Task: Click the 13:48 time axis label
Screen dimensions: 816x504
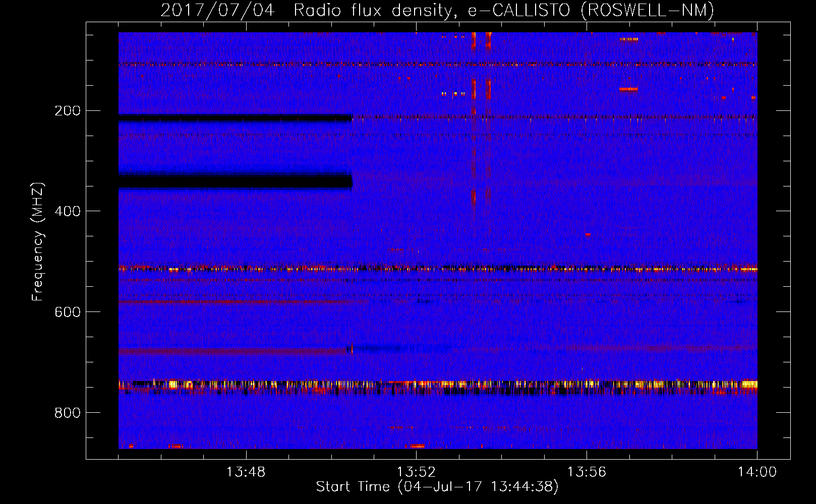Action: tap(246, 472)
